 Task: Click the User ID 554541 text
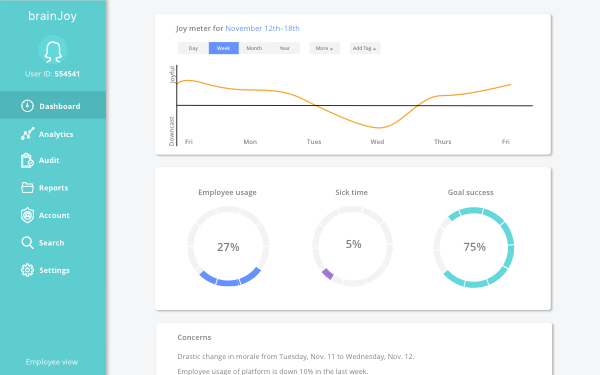tap(52, 74)
